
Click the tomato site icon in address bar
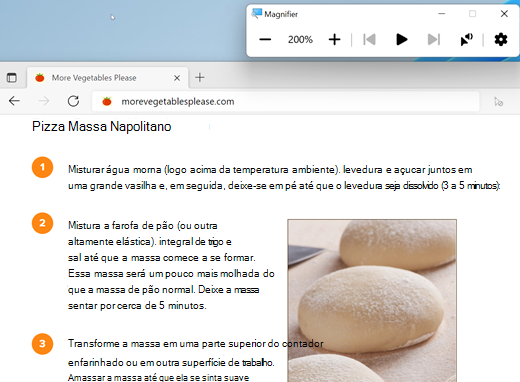pos(107,101)
